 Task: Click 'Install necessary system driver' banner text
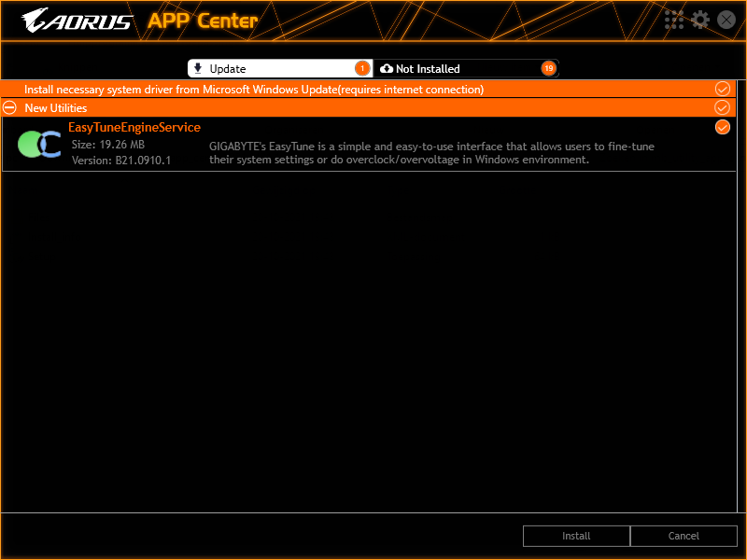point(254,90)
